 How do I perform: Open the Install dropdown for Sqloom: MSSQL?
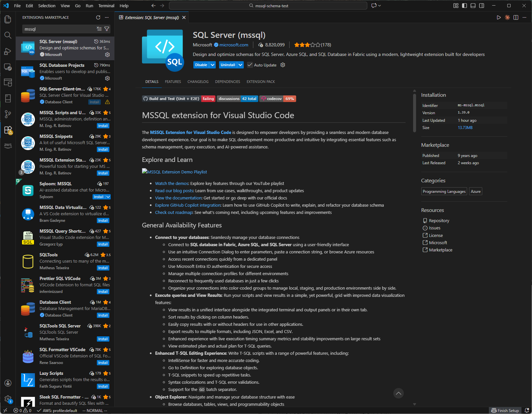(108, 197)
